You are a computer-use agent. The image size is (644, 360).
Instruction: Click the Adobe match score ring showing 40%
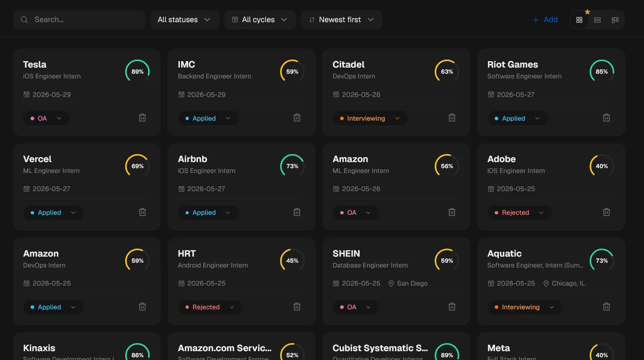602,166
